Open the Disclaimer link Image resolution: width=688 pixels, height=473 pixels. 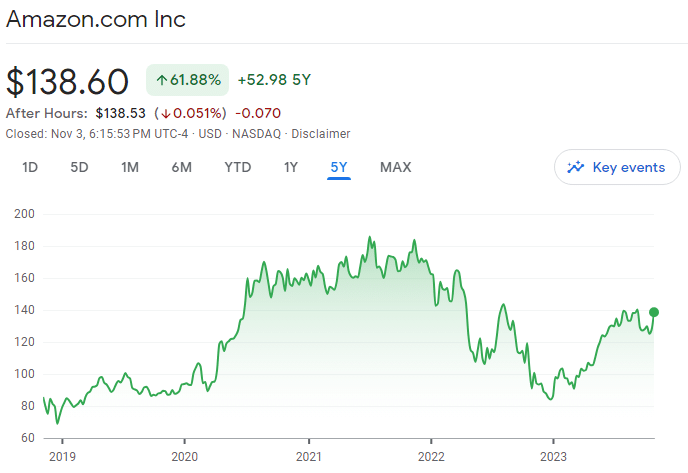click(x=321, y=134)
